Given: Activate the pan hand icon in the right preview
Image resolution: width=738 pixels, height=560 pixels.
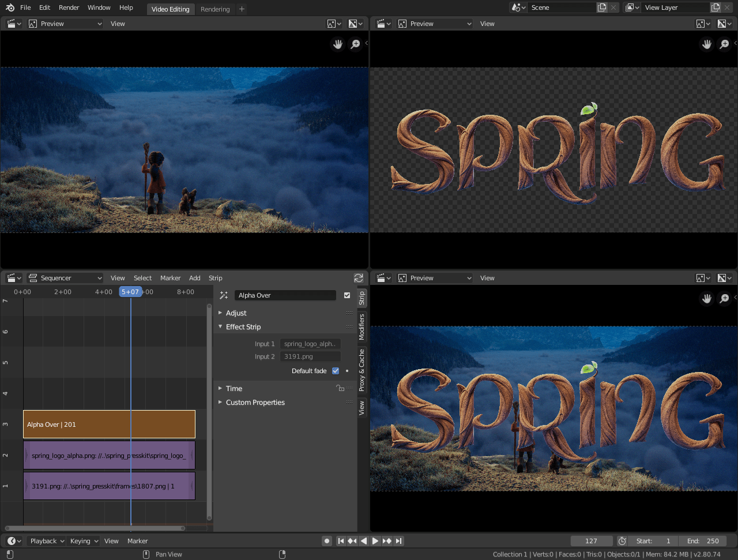Looking at the screenshot, I should tap(707, 44).
